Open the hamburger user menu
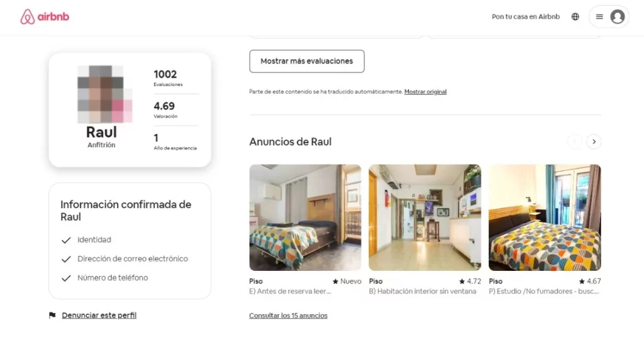Image resolution: width=644 pixels, height=345 pixels. point(599,17)
